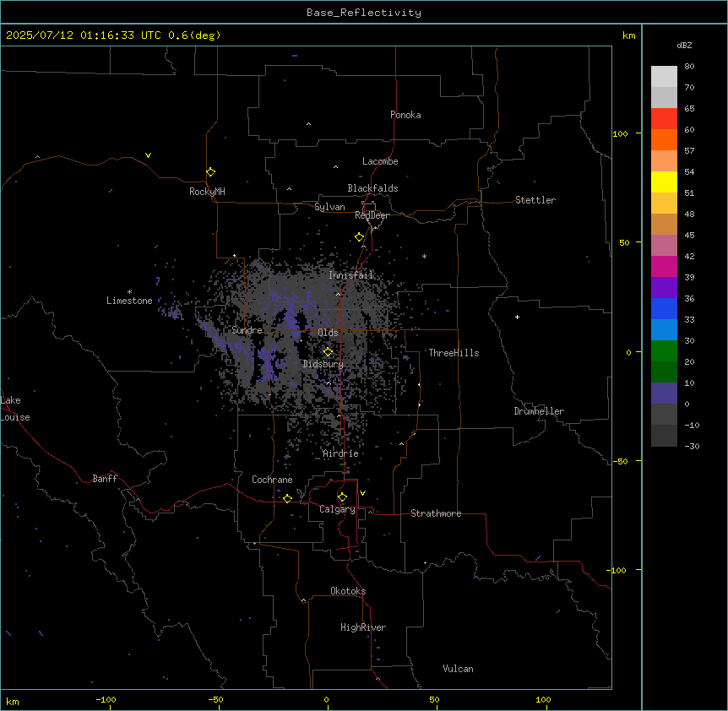
Task: Select the Vulcan label
Action: click(x=458, y=669)
